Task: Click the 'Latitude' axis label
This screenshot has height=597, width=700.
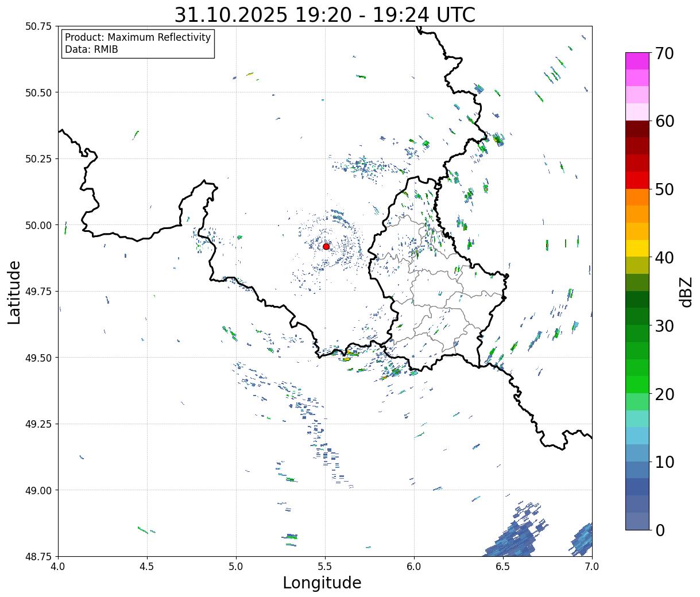Action: pos(14,292)
